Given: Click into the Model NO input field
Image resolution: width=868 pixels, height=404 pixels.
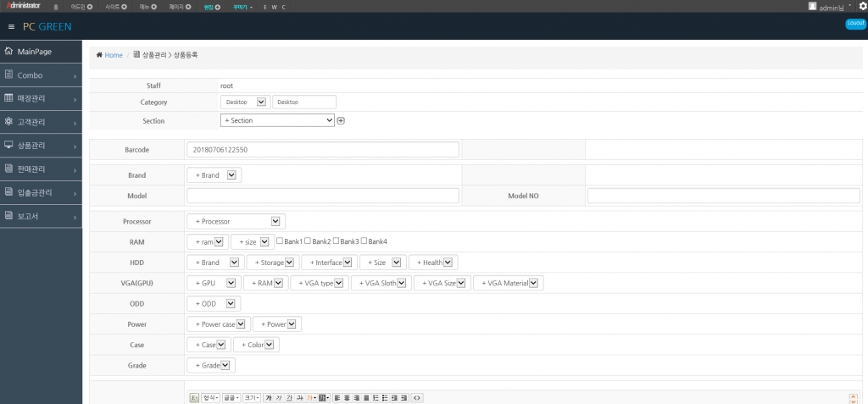Looking at the screenshot, I should click(x=724, y=196).
